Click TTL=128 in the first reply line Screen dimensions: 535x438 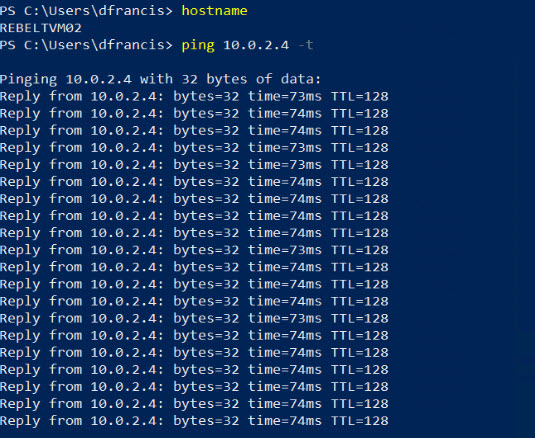coord(360,97)
